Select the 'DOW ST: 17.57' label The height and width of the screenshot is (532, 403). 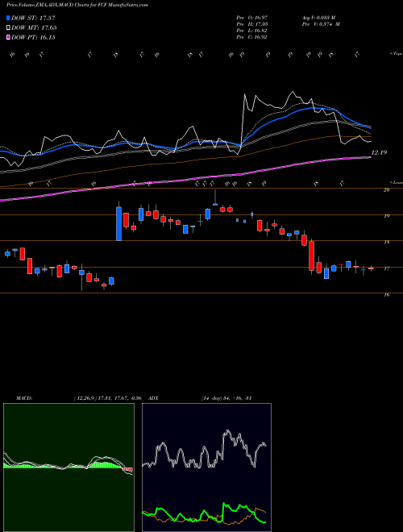click(x=33, y=18)
